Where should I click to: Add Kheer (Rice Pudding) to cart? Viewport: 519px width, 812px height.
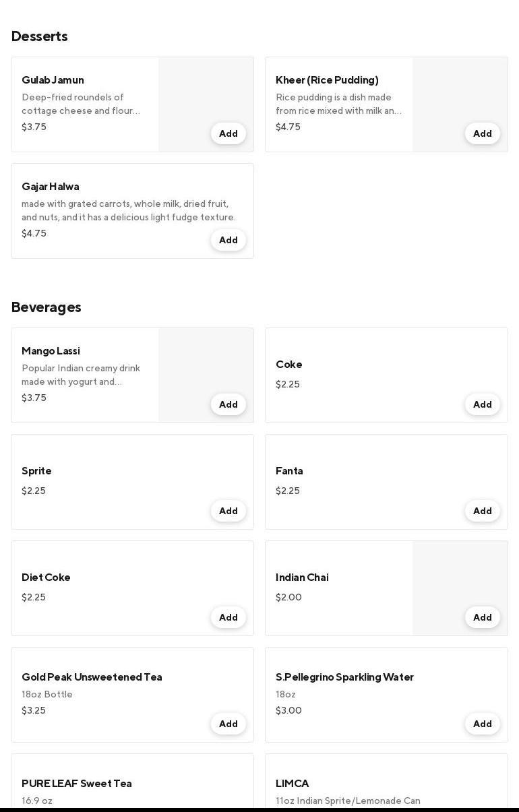[483, 133]
